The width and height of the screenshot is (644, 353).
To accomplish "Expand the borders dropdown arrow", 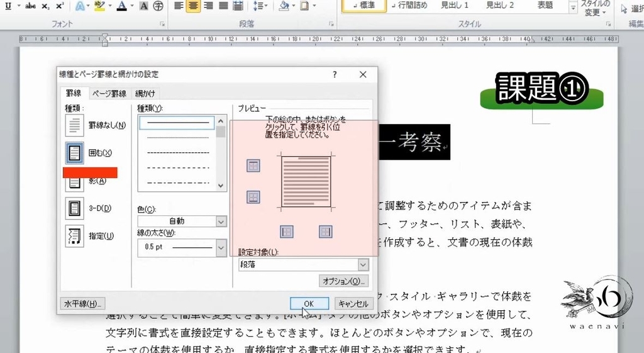I will [314, 6].
